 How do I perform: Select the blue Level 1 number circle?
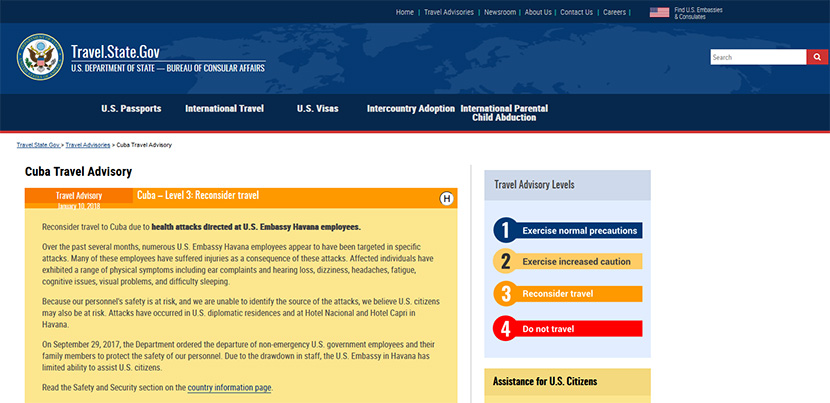click(506, 230)
